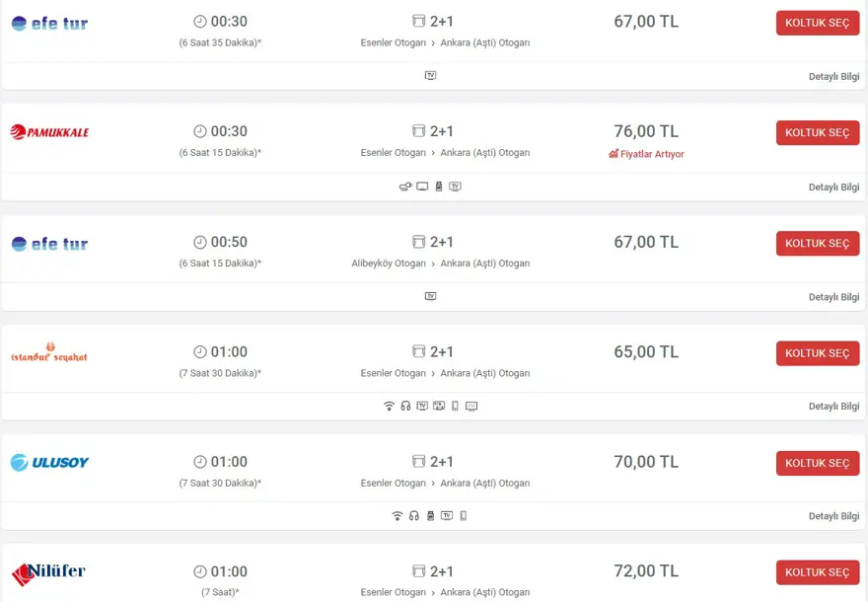Open Detaylı Bilgi for Ulusoy trip
This screenshot has height=602, width=868.
[x=833, y=516]
